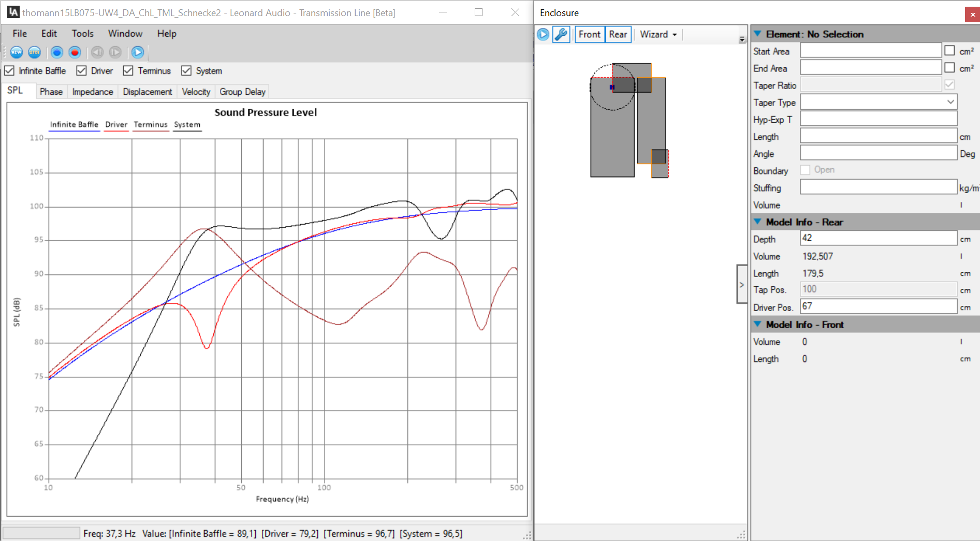Click the Depth input field
Viewport: 980px width, 541px height.
878,238
